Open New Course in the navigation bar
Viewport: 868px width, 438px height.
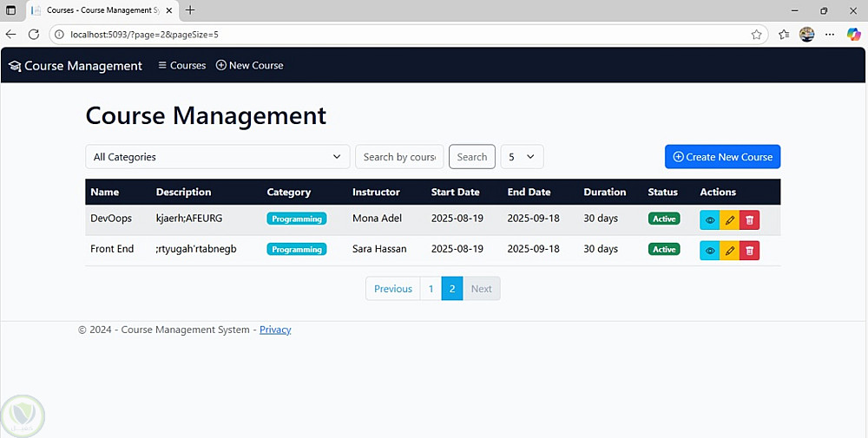click(x=250, y=65)
